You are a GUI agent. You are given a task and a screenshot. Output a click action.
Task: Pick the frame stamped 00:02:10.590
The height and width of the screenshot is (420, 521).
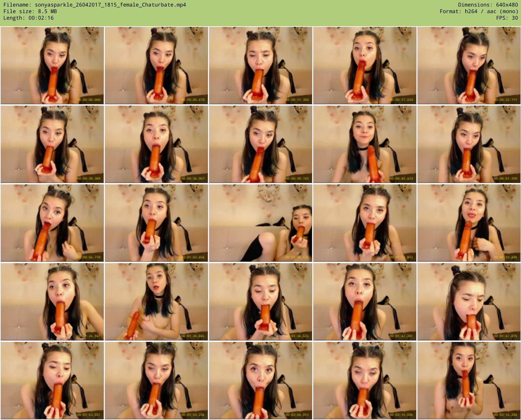[x=365, y=381]
